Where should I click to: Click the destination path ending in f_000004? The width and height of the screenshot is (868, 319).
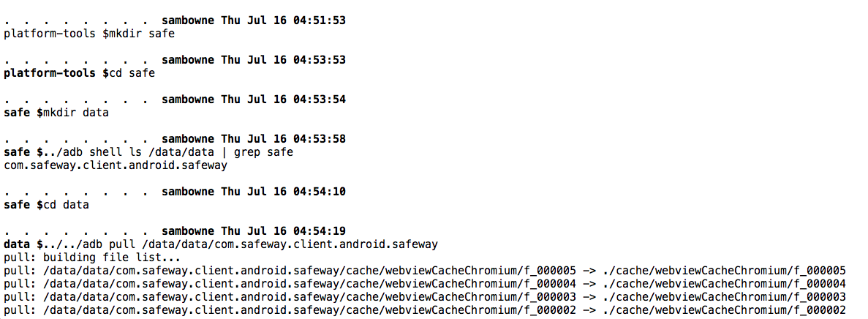(724, 284)
